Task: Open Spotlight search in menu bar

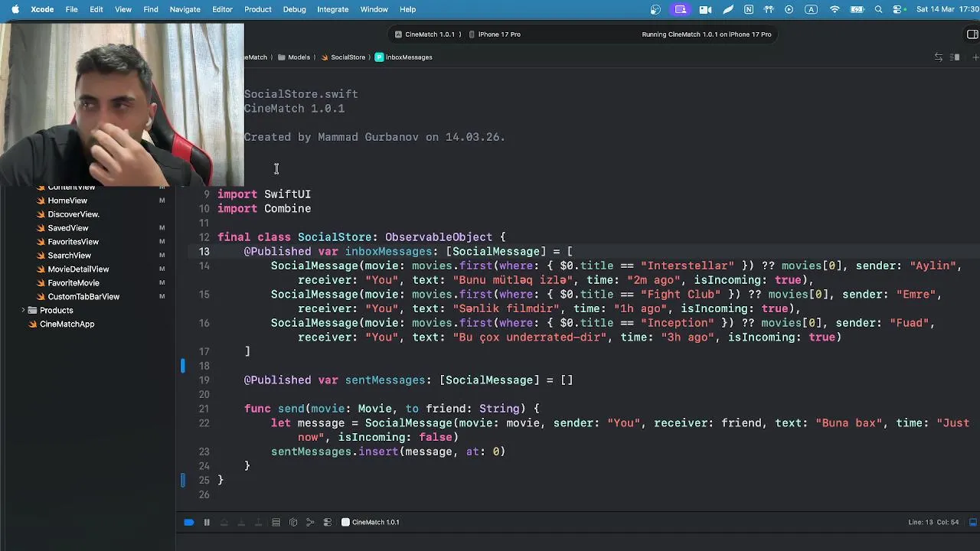Action: pyautogui.click(x=879, y=9)
